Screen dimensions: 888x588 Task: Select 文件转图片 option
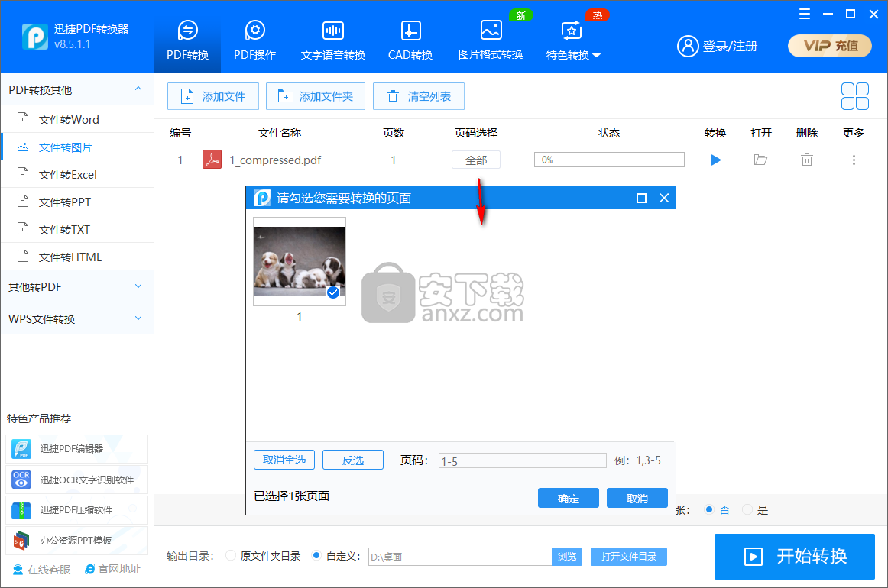[x=77, y=147]
